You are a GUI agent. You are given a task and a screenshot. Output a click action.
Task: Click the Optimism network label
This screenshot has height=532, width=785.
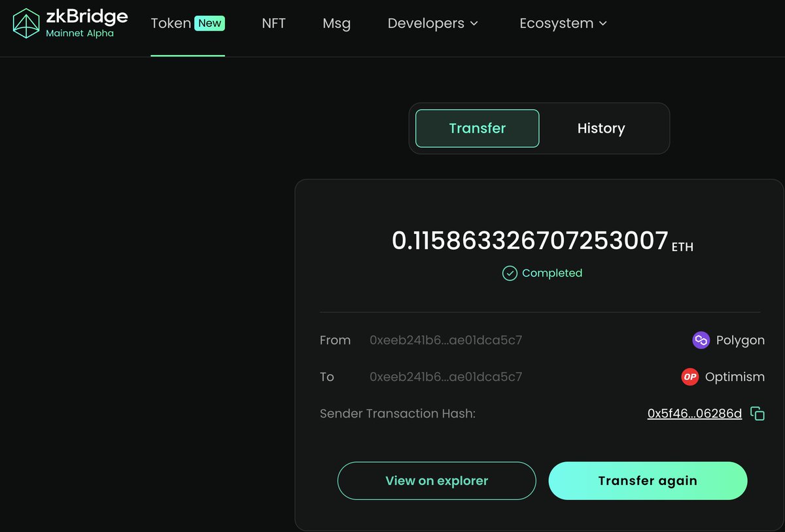735,377
